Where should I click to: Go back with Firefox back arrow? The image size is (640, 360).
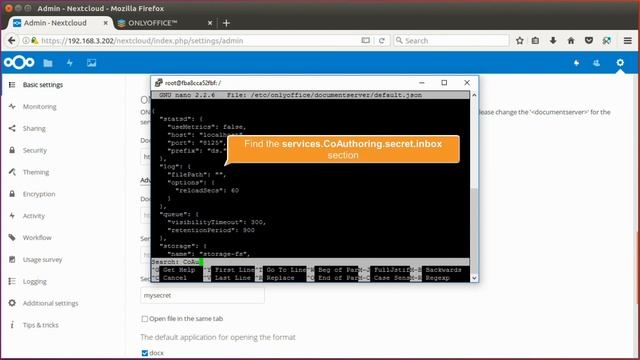point(11,40)
